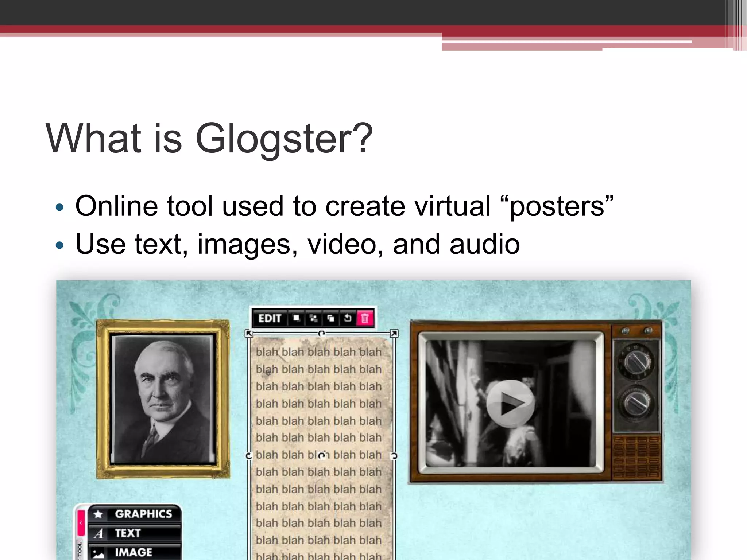Click the clone overlapping-squares icon
Viewport: 747px width, 560px height.
[330, 318]
